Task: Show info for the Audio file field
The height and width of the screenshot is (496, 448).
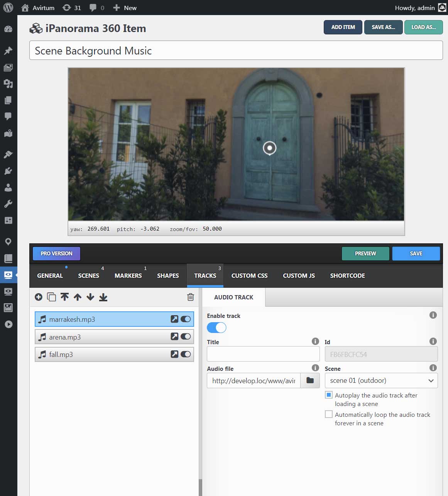Action: pyautogui.click(x=315, y=368)
